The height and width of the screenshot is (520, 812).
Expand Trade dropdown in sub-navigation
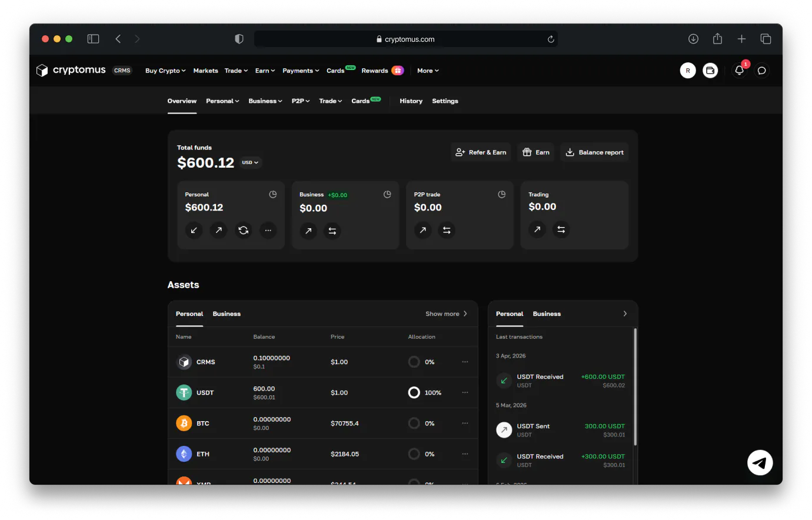330,101
